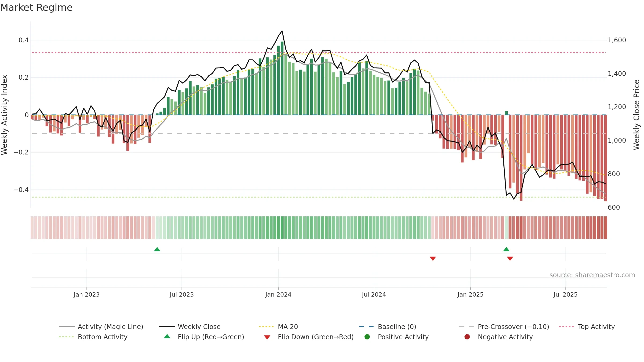
Task: Click the green Flip Up legend triangle
Action: (167, 336)
